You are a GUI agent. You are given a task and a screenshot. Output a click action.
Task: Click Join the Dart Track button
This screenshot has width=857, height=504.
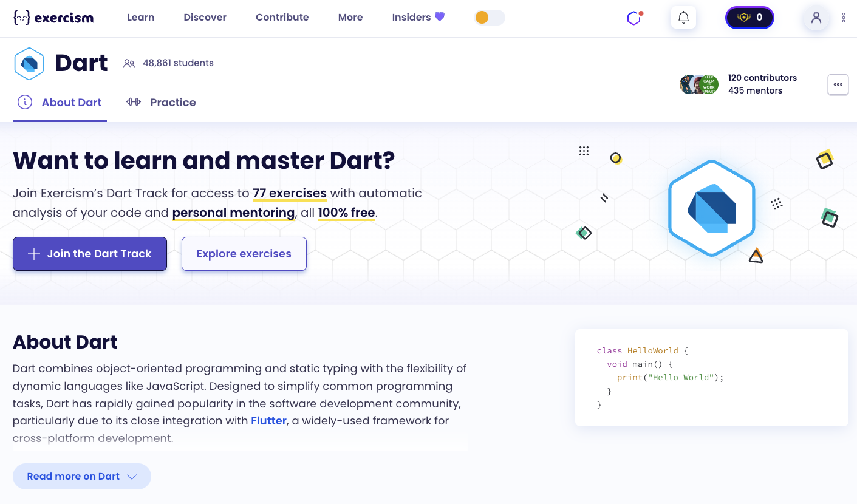(90, 254)
